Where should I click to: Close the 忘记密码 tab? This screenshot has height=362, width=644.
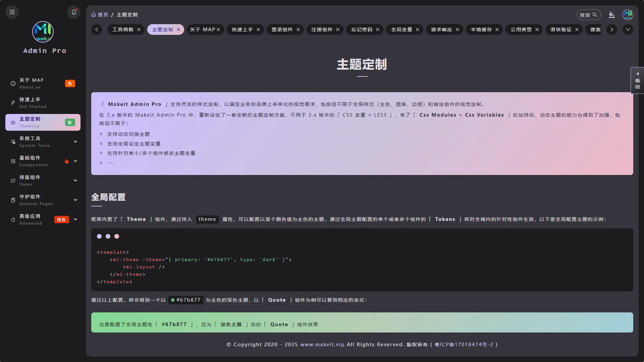pyautogui.click(x=378, y=29)
